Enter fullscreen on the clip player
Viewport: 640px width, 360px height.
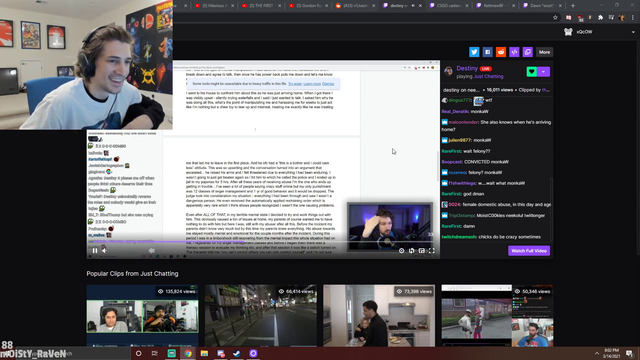click(x=431, y=251)
